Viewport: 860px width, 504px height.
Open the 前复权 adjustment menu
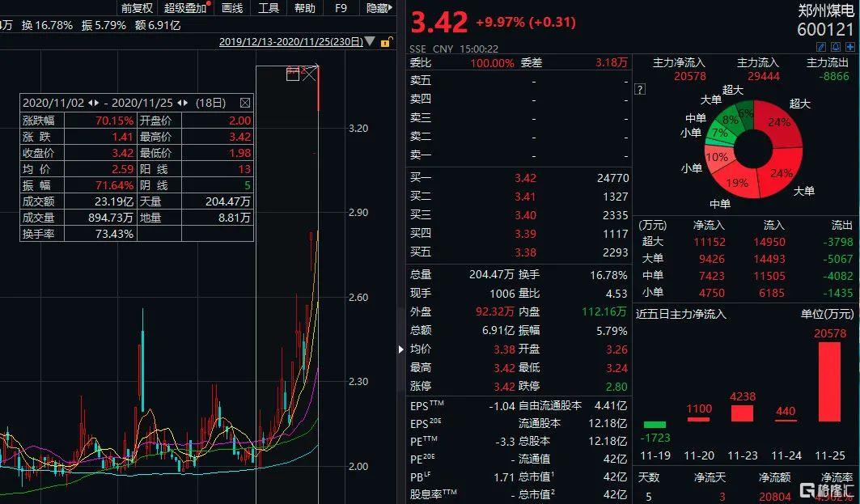click(x=137, y=7)
